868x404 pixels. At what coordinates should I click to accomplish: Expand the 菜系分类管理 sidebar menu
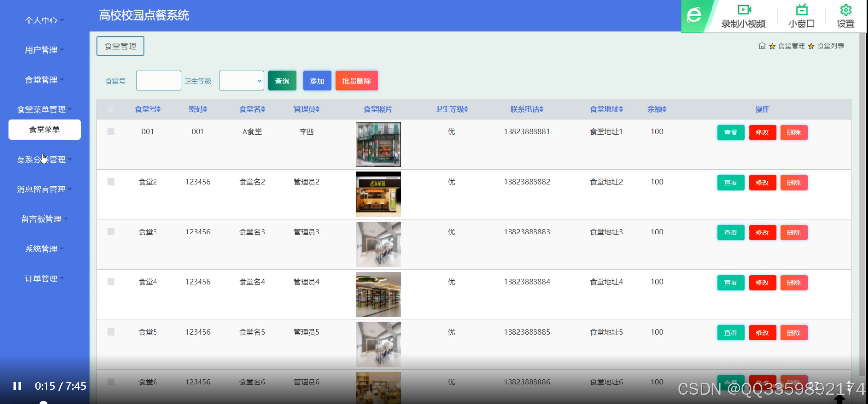(x=45, y=160)
